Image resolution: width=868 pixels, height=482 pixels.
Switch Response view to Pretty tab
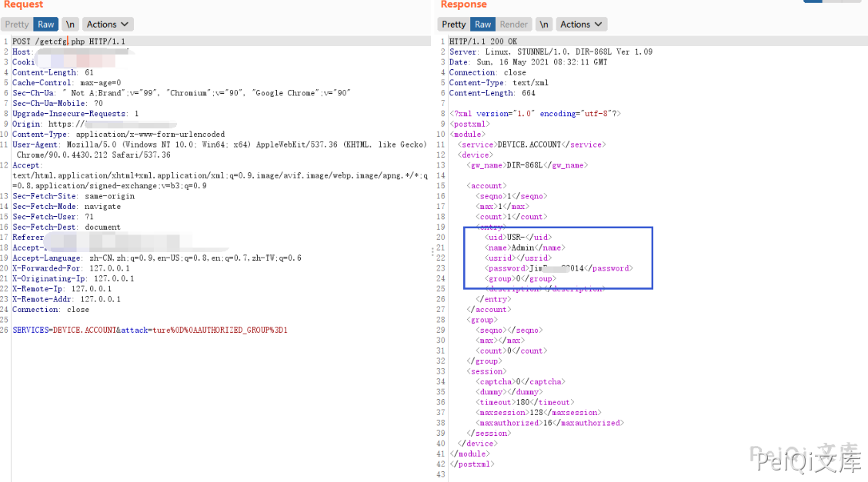click(x=453, y=25)
